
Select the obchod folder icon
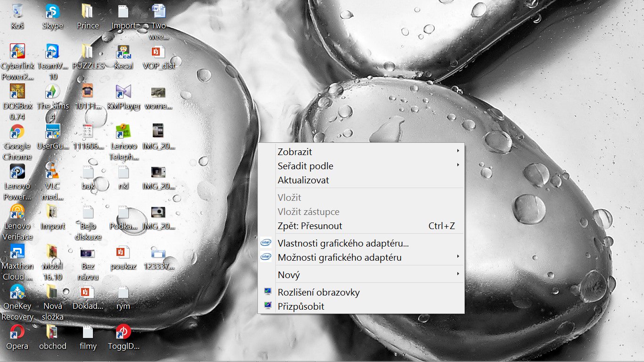[x=52, y=331]
